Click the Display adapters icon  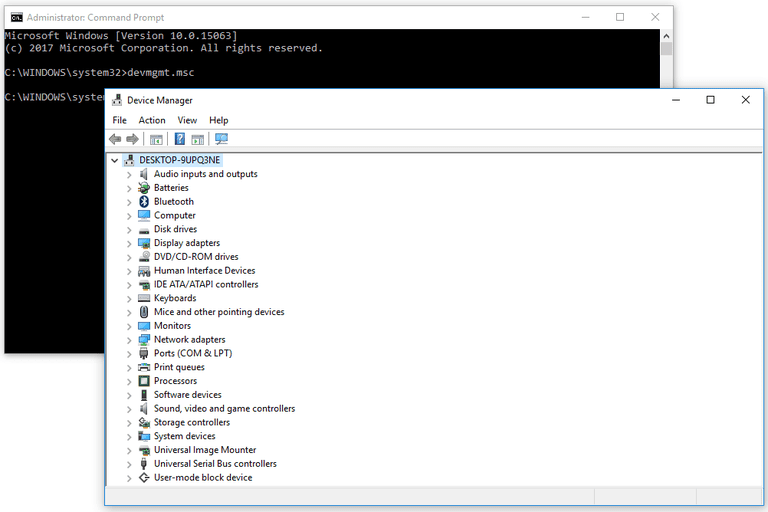144,243
